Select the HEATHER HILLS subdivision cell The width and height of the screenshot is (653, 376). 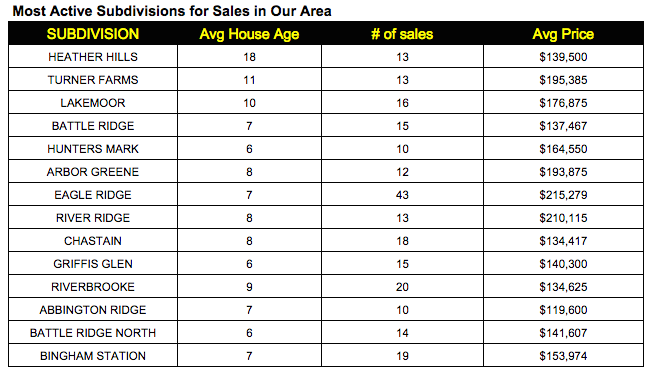coord(93,57)
